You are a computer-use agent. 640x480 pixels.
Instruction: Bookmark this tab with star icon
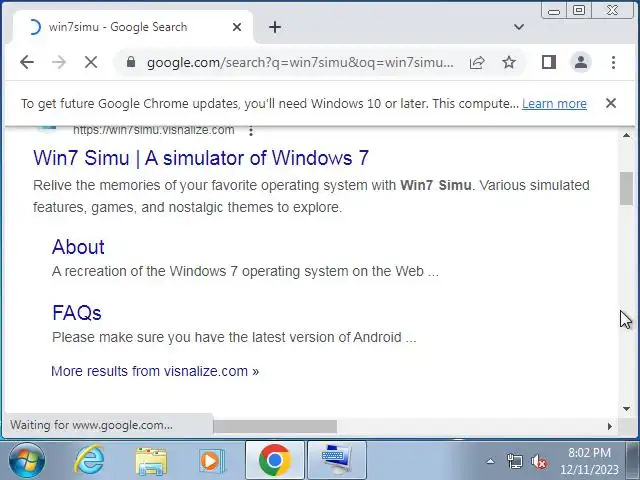coord(509,62)
